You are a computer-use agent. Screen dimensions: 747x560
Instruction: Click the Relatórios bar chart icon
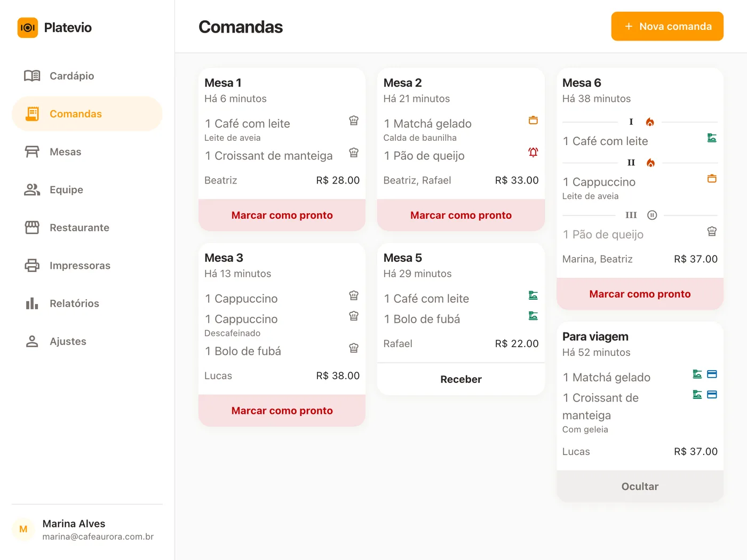tap(32, 303)
